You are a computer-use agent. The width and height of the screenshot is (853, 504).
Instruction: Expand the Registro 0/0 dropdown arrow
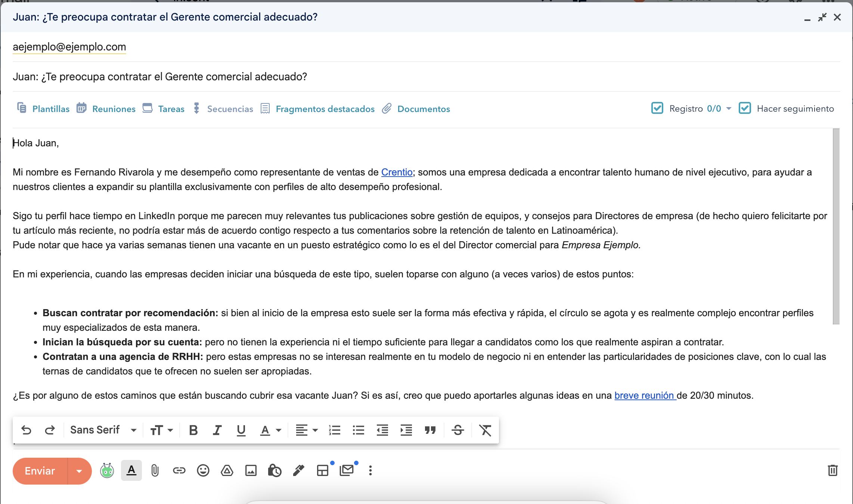pos(729,108)
